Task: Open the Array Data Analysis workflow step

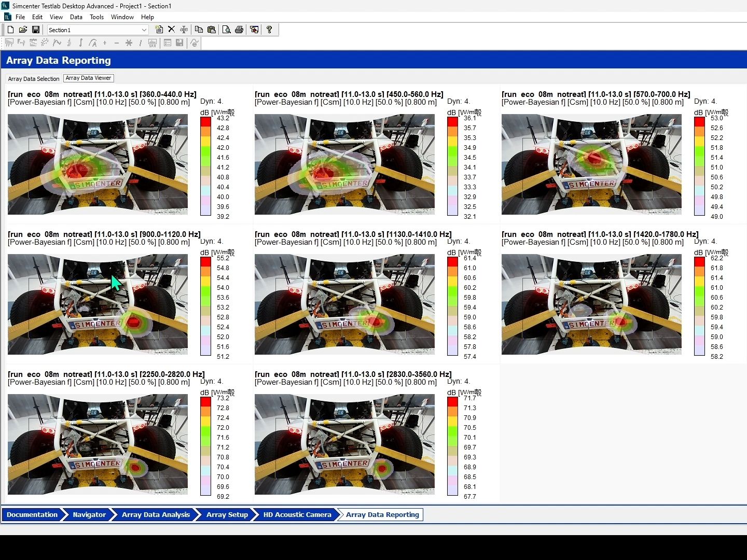Action: [156, 515]
